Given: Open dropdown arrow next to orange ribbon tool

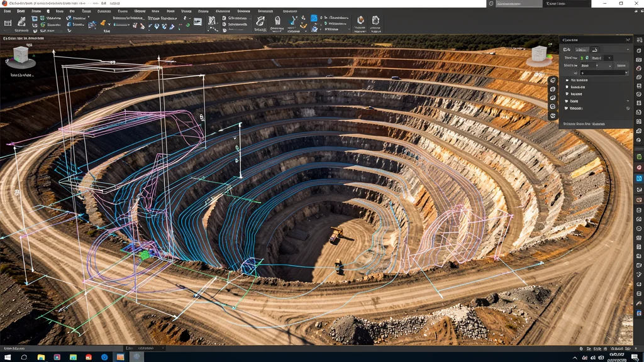Looking at the screenshot, I should pos(109,25).
